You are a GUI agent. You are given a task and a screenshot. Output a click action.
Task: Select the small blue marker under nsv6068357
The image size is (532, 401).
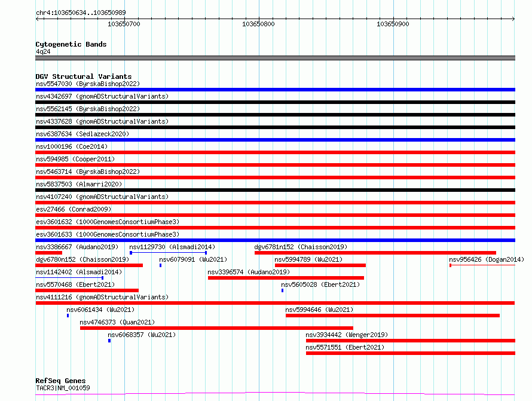(109, 341)
